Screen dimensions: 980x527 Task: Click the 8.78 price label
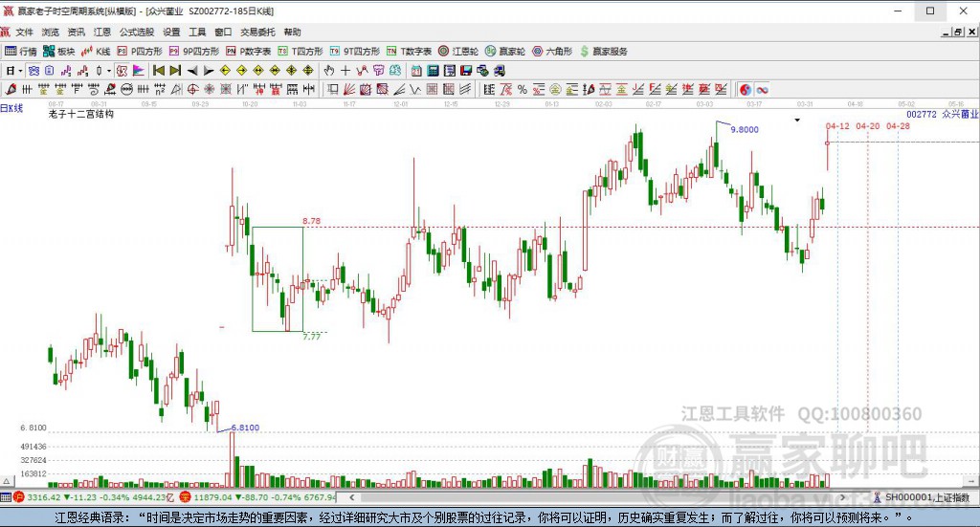pyautogui.click(x=311, y=221)
